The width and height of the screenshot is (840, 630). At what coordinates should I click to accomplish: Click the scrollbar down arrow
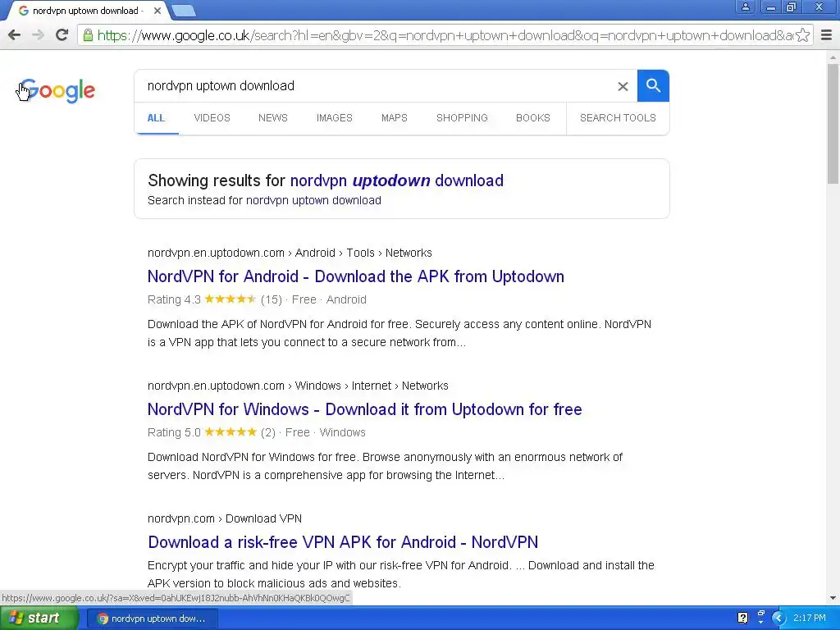pyautogui.click(x=833, y=598)
